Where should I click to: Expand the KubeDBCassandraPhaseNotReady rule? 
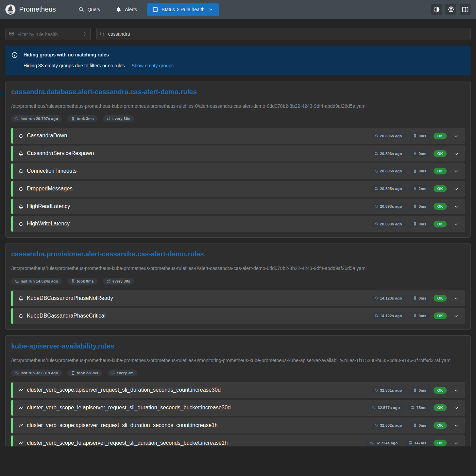point(456,299)
